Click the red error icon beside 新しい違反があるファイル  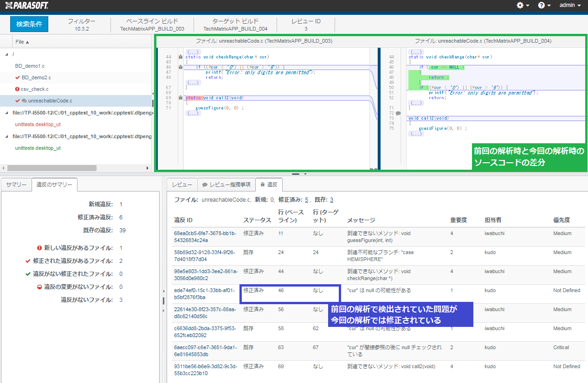tap(39, 248)
